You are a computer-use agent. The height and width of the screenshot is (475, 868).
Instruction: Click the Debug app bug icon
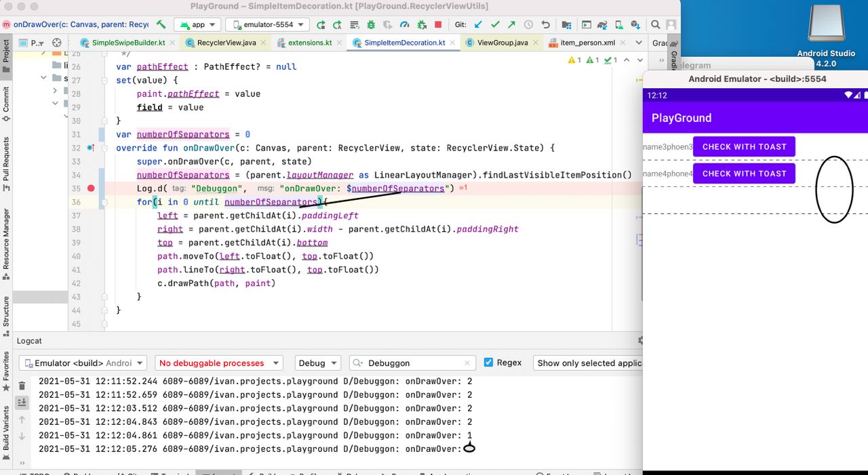tap(371, 25)
